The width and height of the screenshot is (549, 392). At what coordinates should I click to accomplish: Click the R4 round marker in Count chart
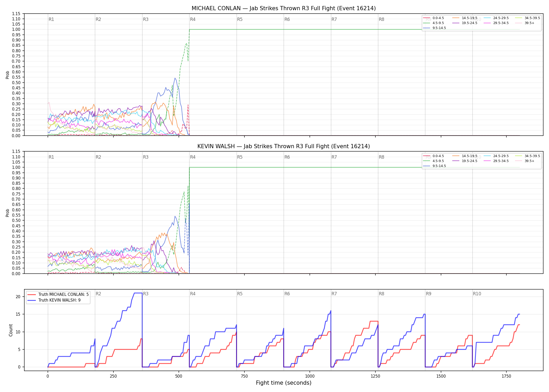tap(193, 294)
